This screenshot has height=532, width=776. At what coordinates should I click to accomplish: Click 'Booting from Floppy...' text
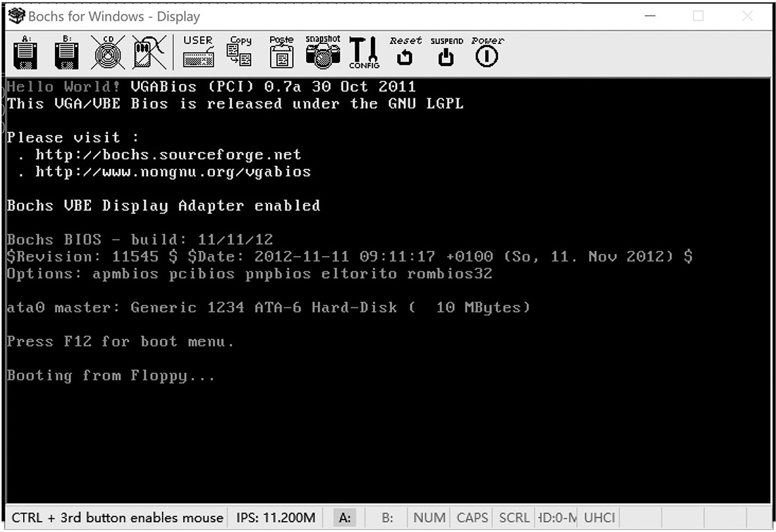pyautogui.click(x=111, y=375)
